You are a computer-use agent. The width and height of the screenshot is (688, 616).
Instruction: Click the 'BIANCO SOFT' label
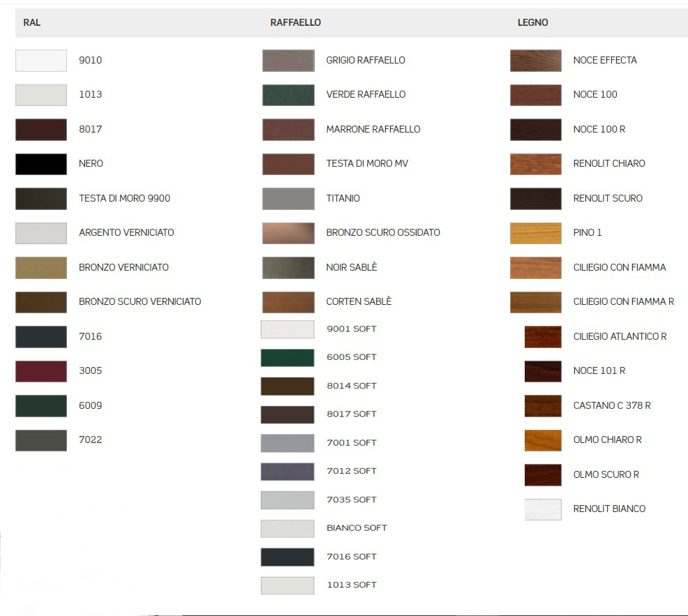(x=357, y=528)
